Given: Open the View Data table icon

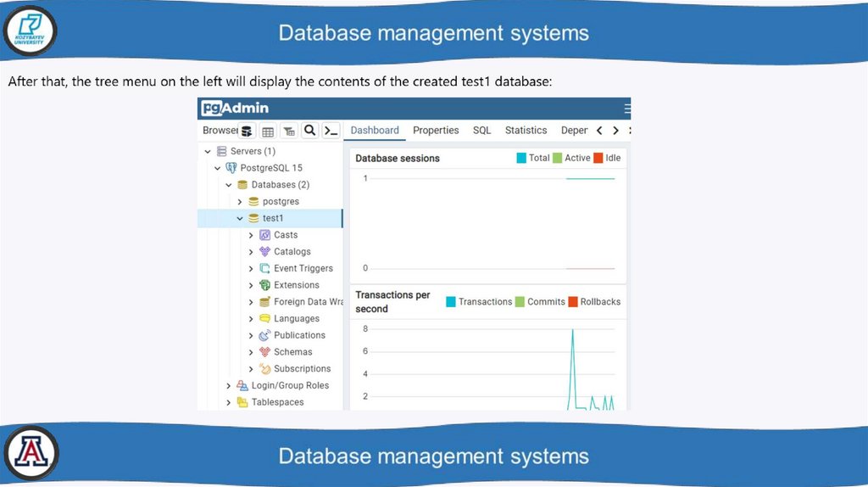Looking at the screenshot, I should tap(268, 132).
